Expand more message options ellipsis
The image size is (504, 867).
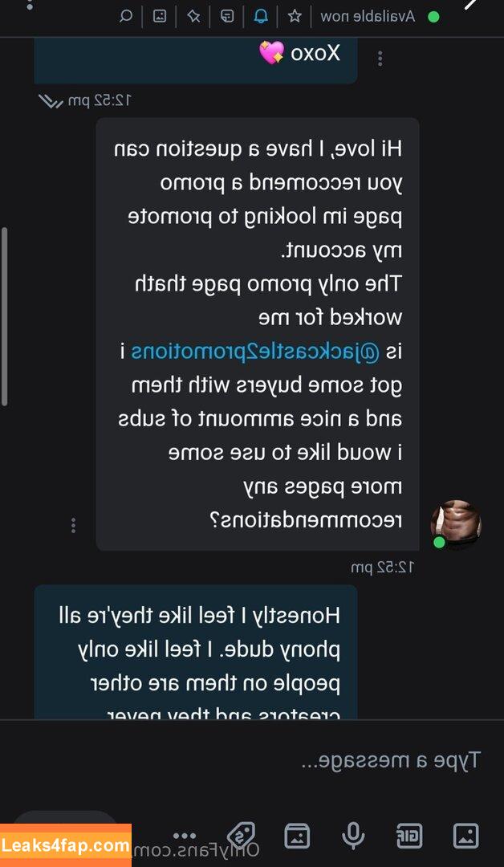coord(185,836)
